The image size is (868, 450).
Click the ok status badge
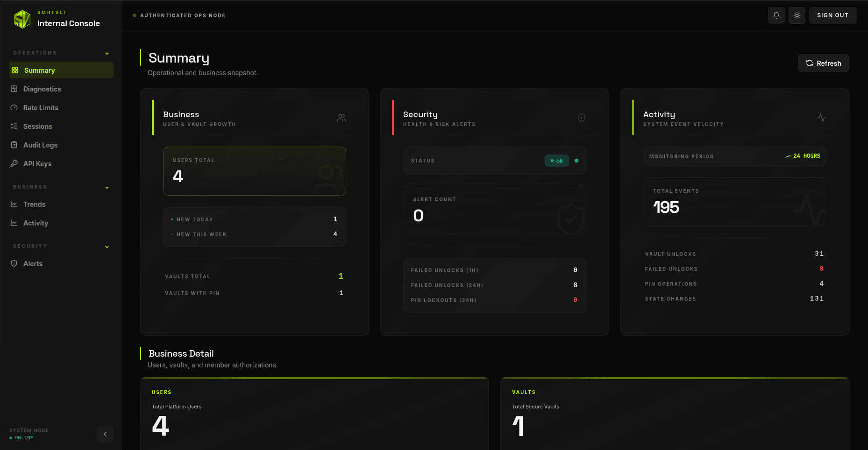click(556, 161)
